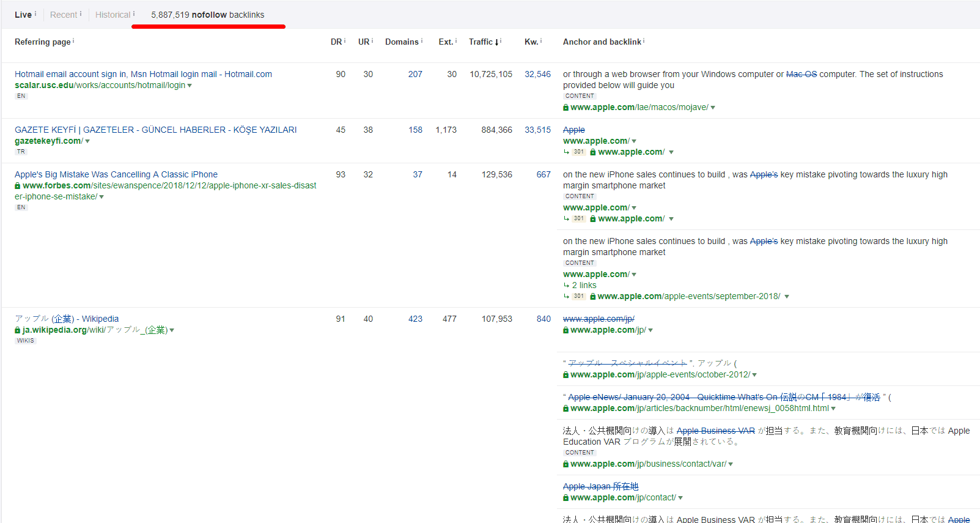Expand dropdown for www.apple.com/jp/contact/ URL

point(680,498)
